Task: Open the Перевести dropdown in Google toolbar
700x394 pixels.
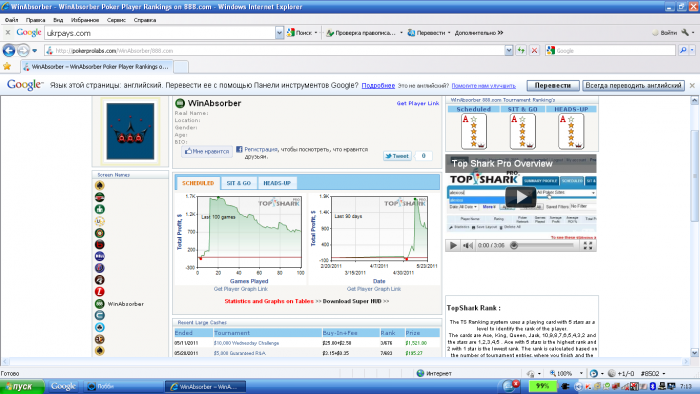Action: 449,33
